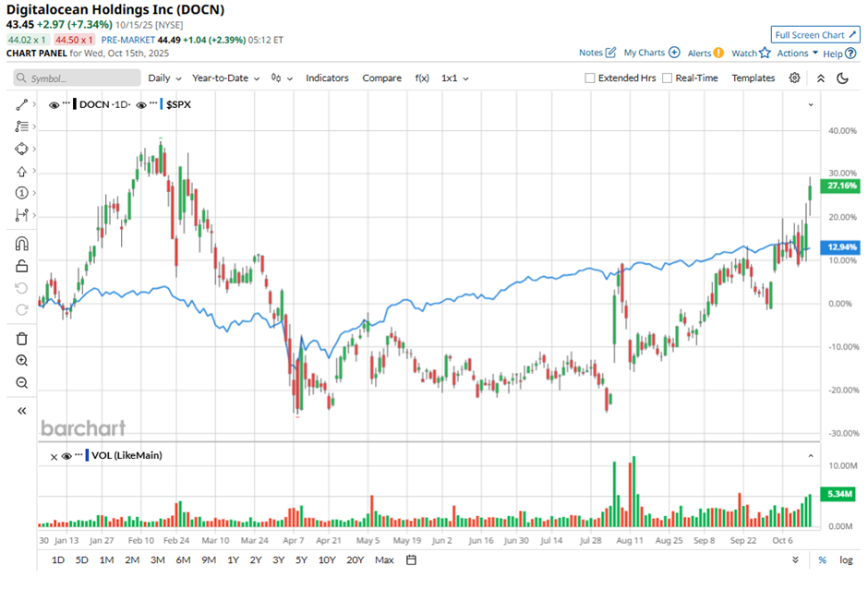
Task: Click the Notes link
Action: [591, 53]
